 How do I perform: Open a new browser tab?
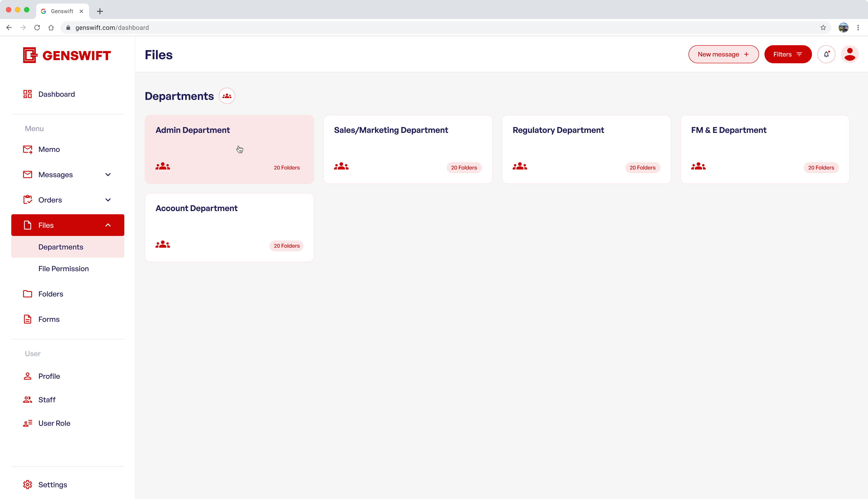coord(100,11)
